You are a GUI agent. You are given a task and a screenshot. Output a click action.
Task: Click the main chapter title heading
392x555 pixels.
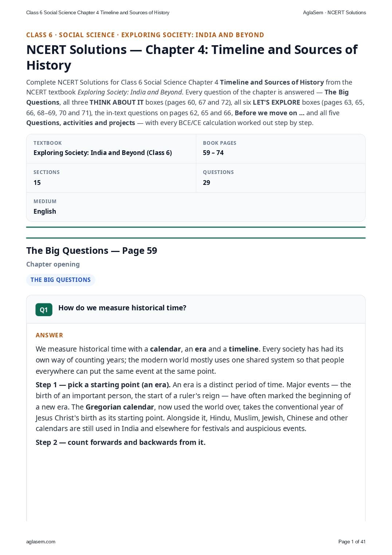(192, 57)
